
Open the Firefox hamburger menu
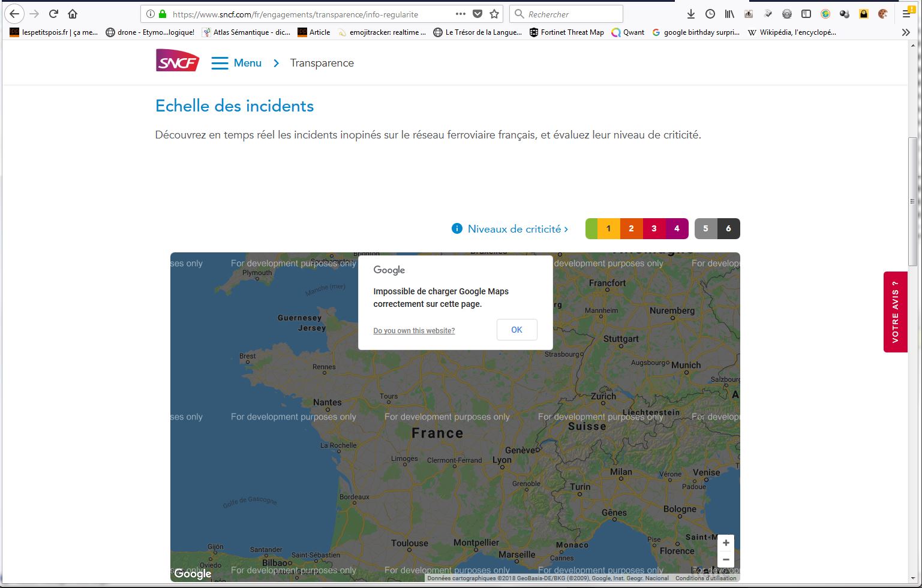pyautogui.click(x=906, y=14)
